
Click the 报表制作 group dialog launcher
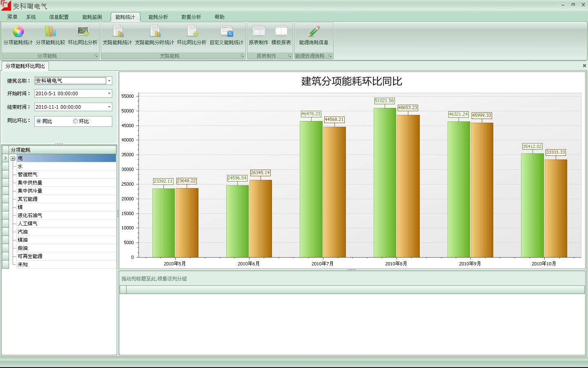(290, 56)
